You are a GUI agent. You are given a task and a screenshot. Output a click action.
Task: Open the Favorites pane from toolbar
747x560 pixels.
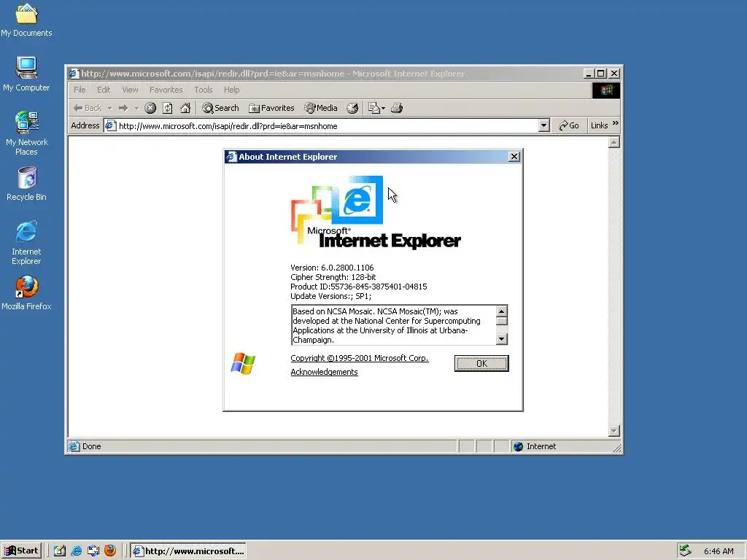[271, 108]
